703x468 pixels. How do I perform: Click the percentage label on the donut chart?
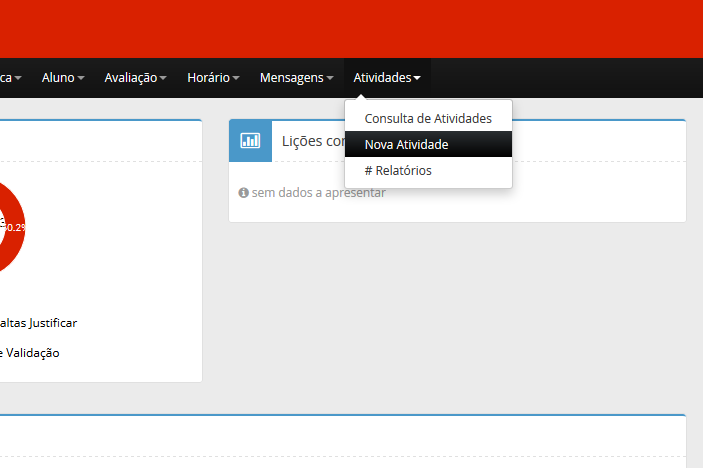point(14,227)
